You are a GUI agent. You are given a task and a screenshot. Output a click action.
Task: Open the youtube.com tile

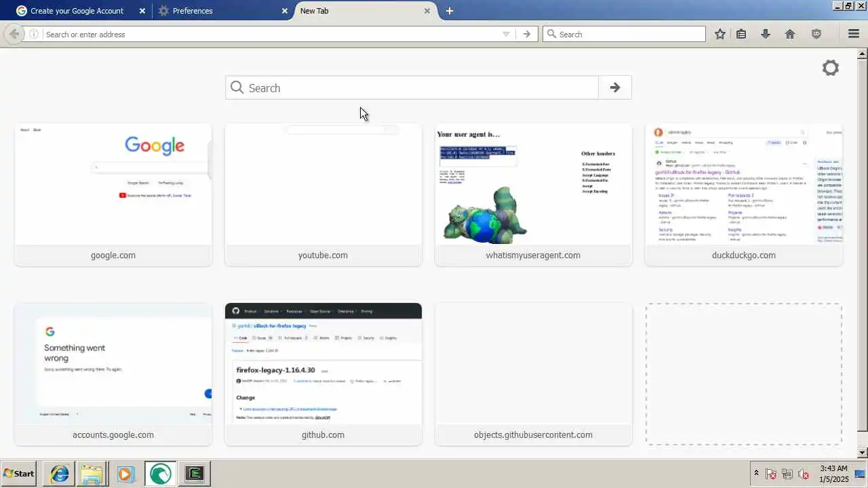(x=323, y=195)
